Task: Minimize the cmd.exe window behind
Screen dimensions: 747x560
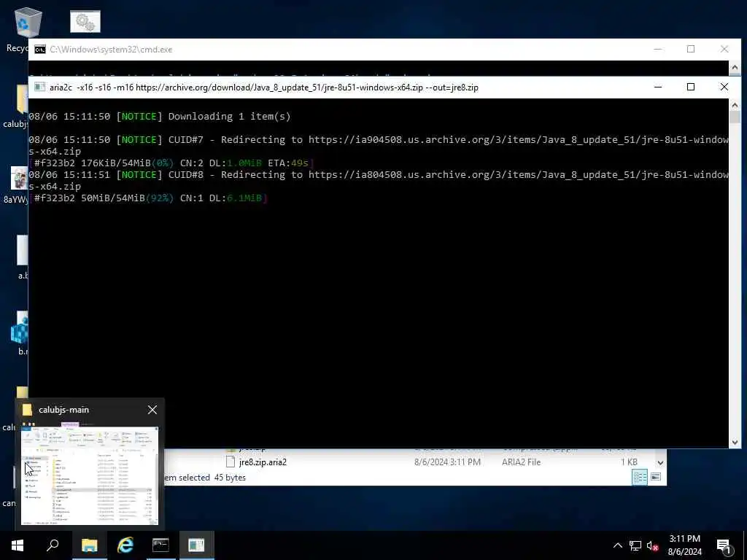Action: [x=658, y=49]
